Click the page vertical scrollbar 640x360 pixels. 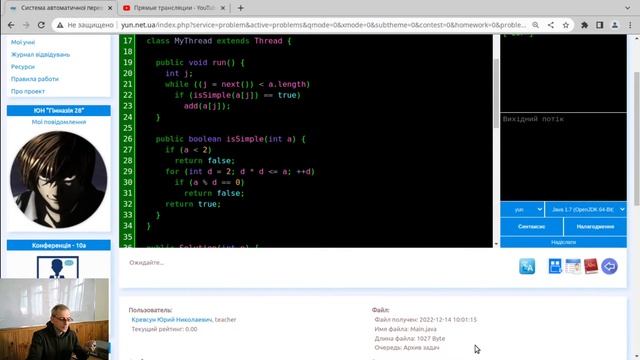pyautogui.click(x=637, y=139)
